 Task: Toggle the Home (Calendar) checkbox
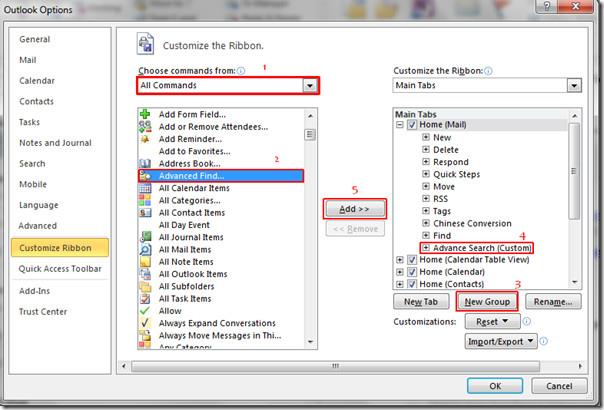pos(412,272)
